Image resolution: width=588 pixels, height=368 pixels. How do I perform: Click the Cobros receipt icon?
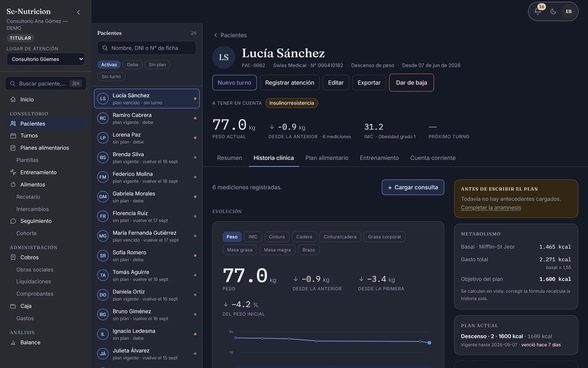(x=13, y=257)
